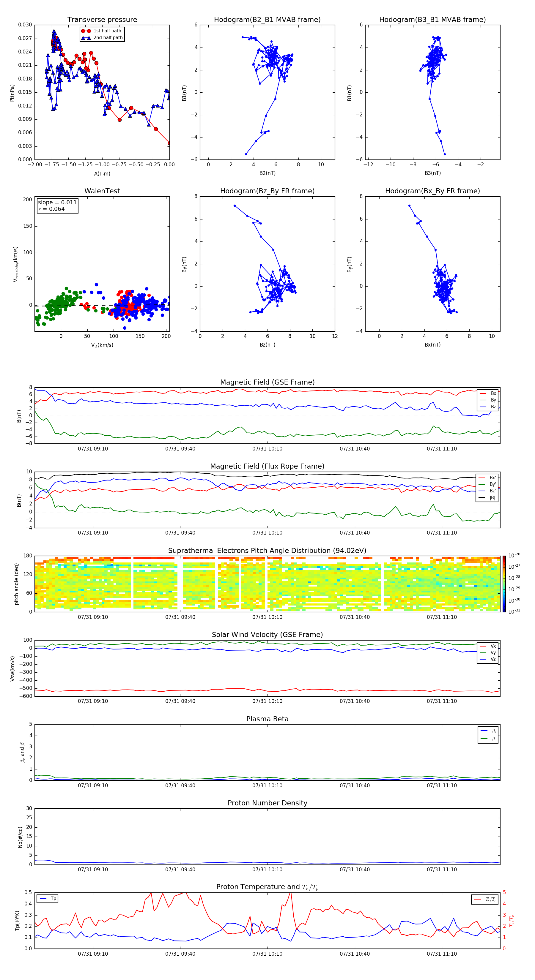Image resolution: width=535 pixels, height=980 pixels.
Task: Click the "B3(nT)" axis label
Action: 432,173
